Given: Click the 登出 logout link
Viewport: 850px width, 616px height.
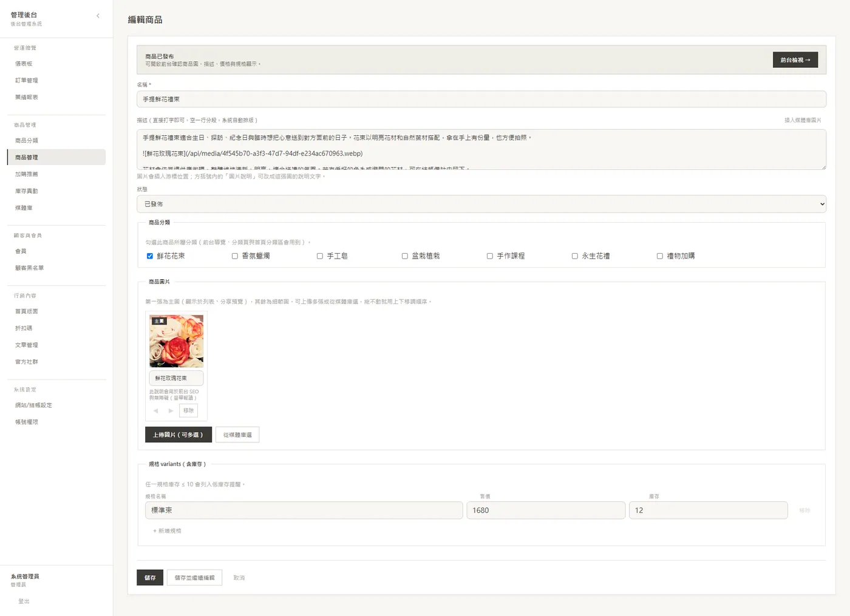Looking at the screenshot, I should tap(24, 601).
